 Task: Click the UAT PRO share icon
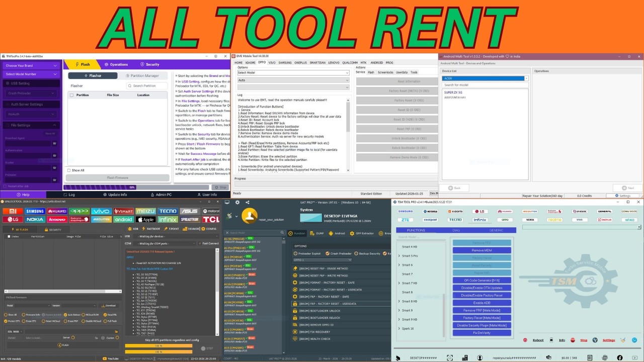click(248, 203)
